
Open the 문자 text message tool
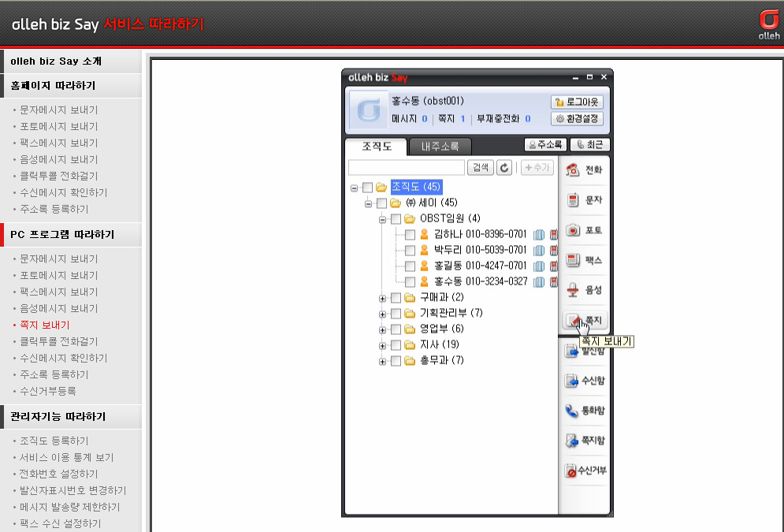[584, 200]
